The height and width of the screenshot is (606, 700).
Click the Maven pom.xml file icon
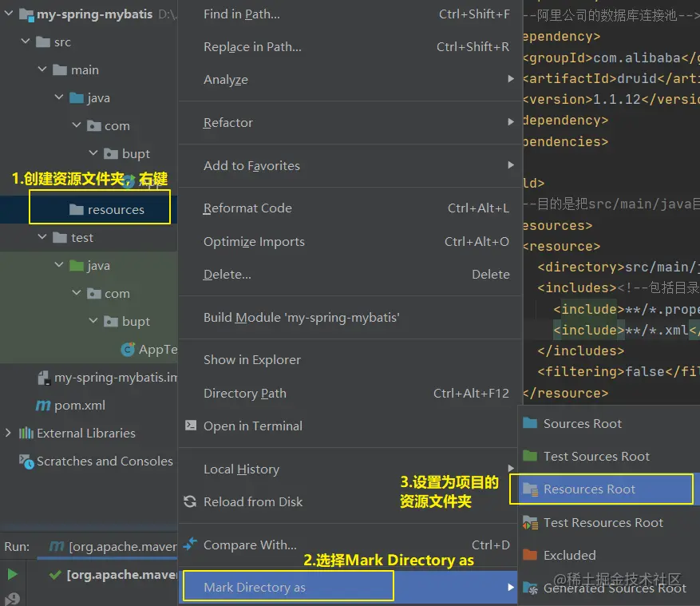click(43, 405)
